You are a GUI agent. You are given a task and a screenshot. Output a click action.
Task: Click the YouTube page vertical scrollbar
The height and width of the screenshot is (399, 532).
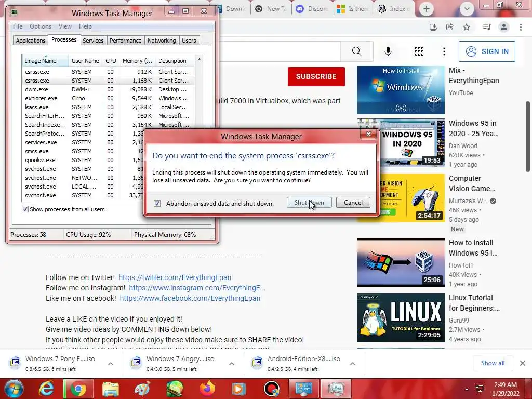[x=528, y=136]
